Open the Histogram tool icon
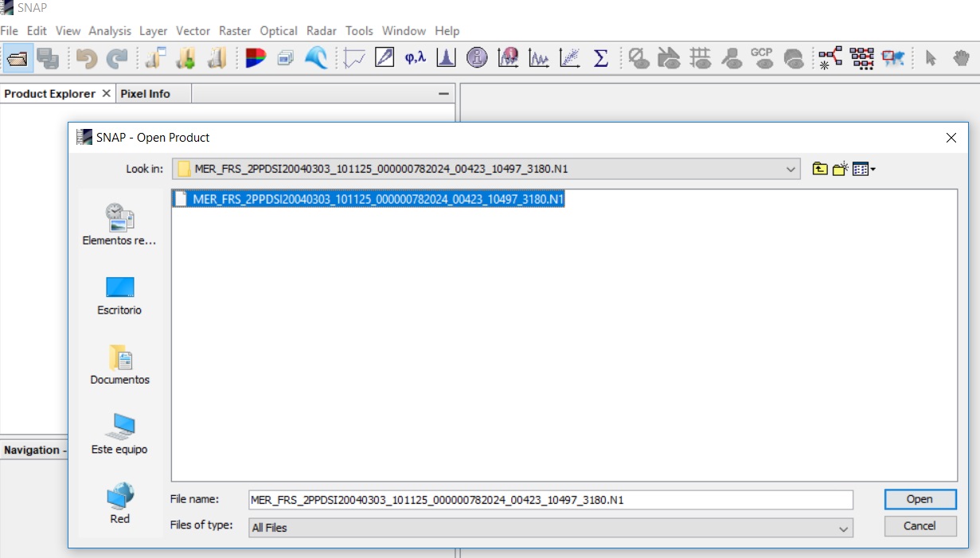The image size is (980, 558). point(447,58)
